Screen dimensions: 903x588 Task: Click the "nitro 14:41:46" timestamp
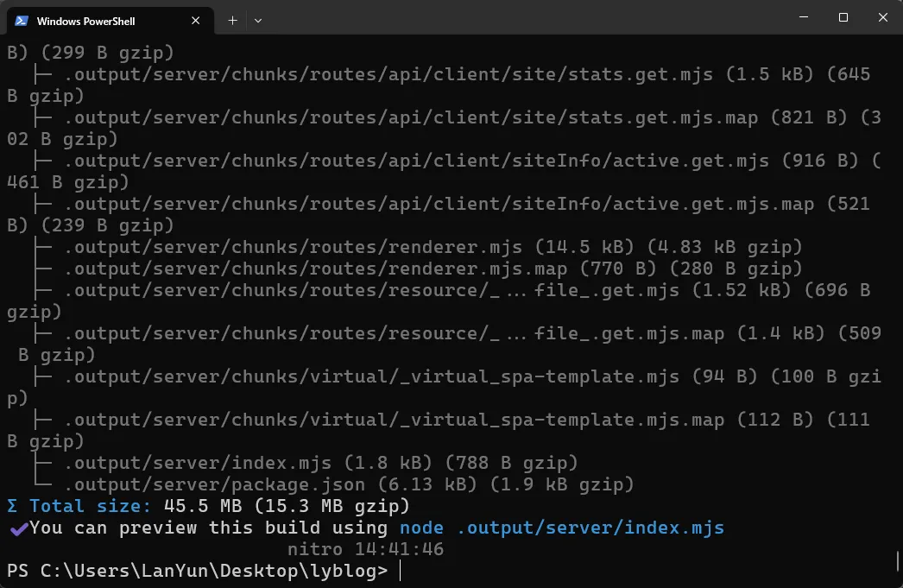[365, 549]
